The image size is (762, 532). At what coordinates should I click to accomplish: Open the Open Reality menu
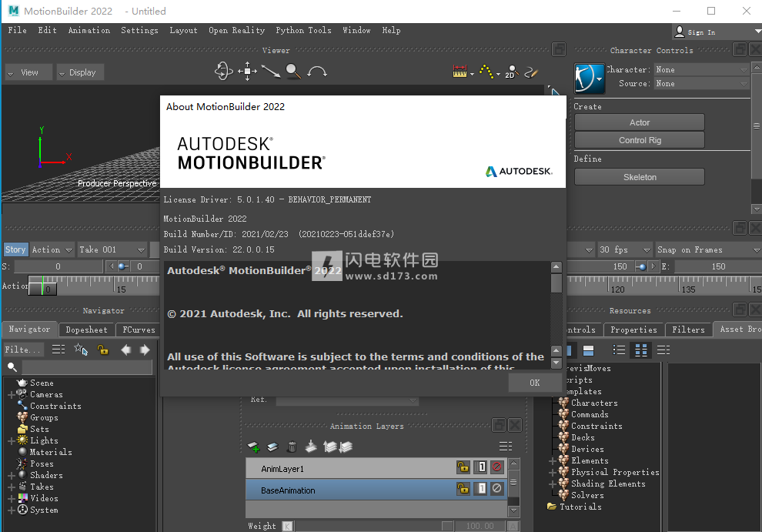pos(236,30)
